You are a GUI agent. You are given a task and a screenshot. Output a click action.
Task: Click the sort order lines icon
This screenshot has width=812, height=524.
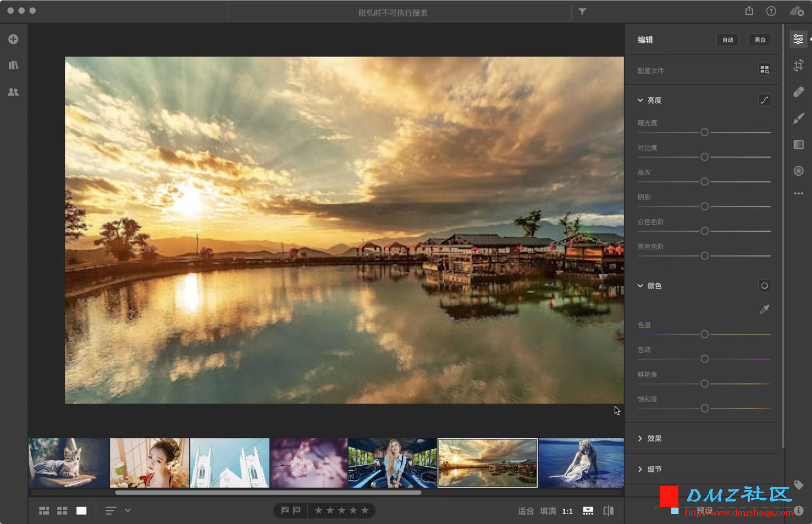[x=110, y=511]
